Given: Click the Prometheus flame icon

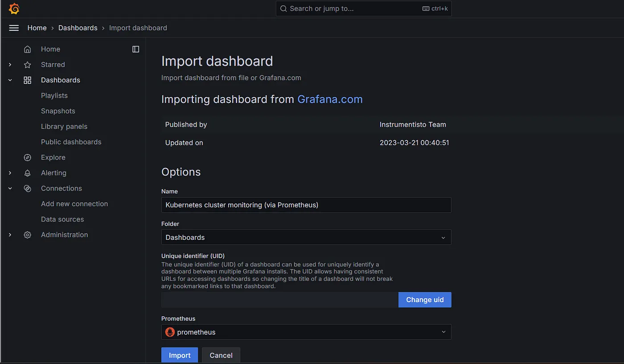Looking at the screenshot, I should coord(170,332).
